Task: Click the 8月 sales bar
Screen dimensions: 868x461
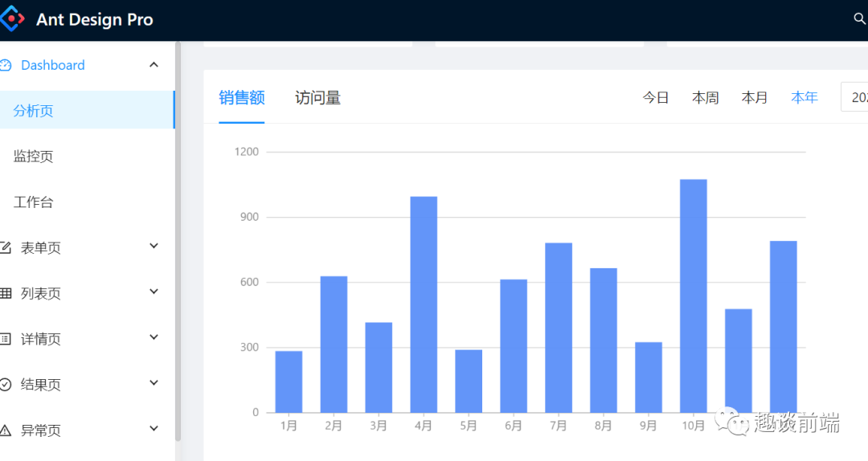Action: tap(604, 341)
